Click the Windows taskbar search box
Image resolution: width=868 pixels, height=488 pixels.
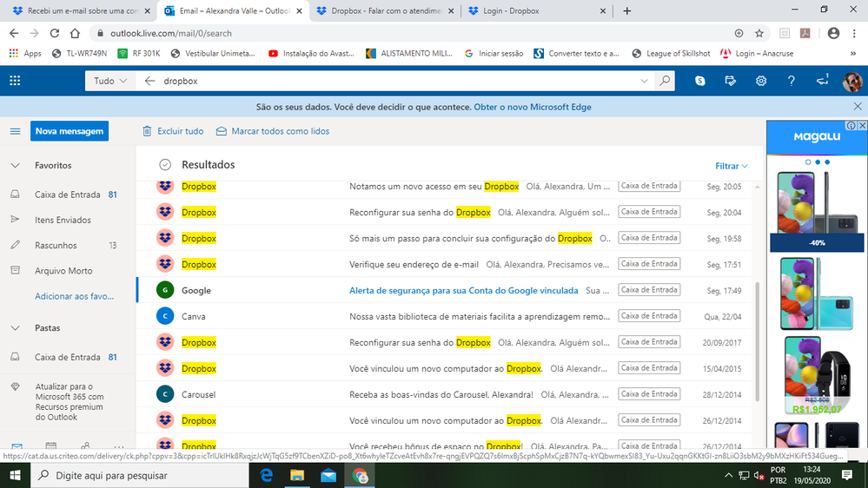pos(140,475)
